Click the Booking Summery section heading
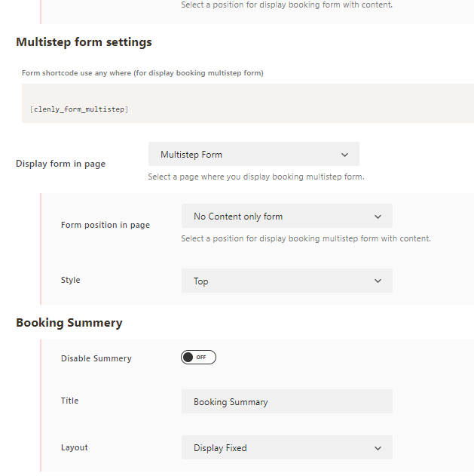Viewport: 474px width, 476px height. click(69, 323)
